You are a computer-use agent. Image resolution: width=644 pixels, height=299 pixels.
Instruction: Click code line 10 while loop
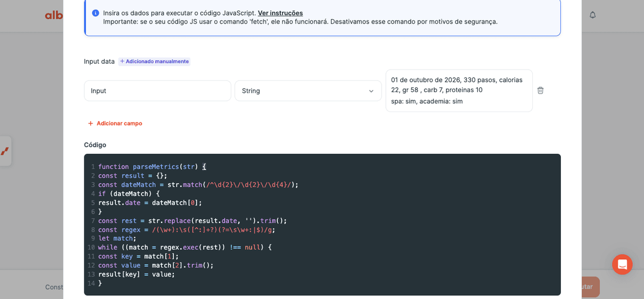point(185,248)
